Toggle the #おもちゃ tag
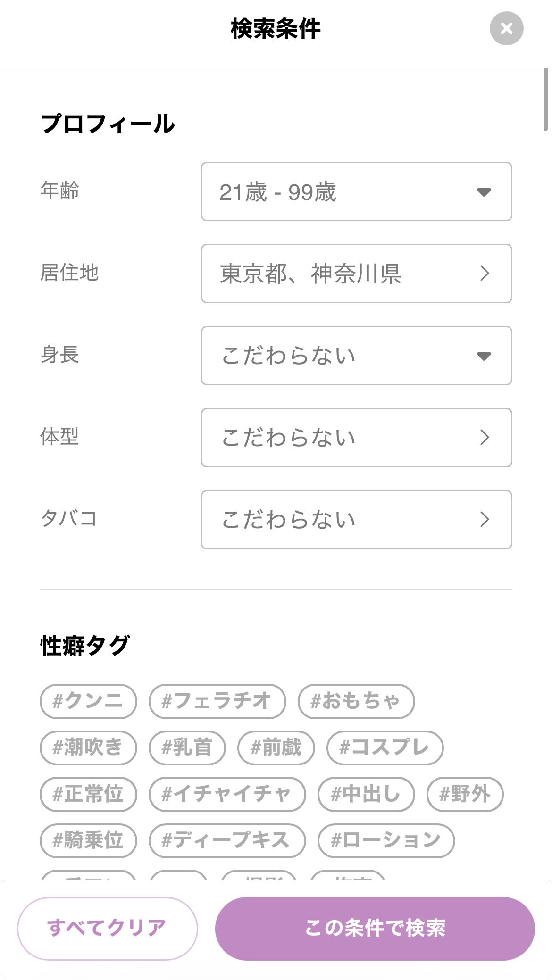552x980 pixels. click(356, 701)
